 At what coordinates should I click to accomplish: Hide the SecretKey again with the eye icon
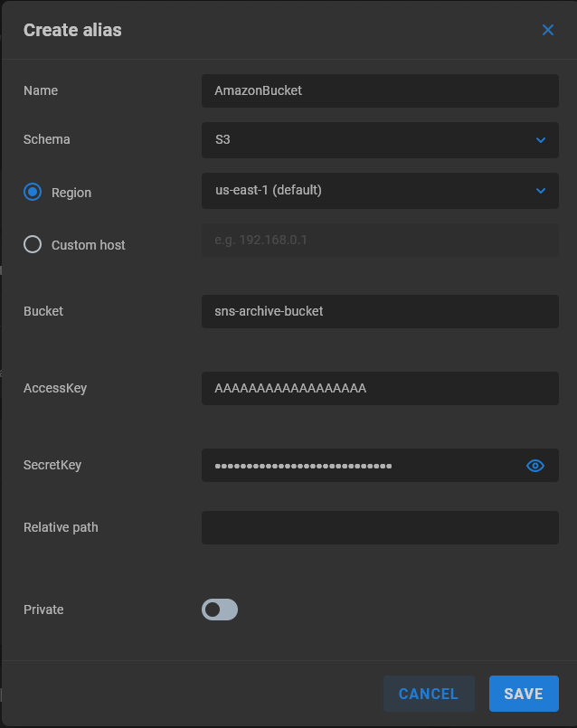534,465
